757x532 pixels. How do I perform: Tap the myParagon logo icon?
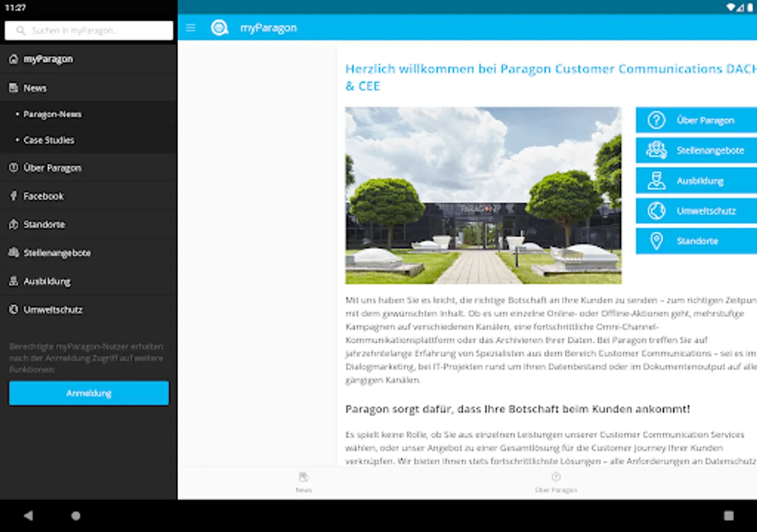point(219,28)
